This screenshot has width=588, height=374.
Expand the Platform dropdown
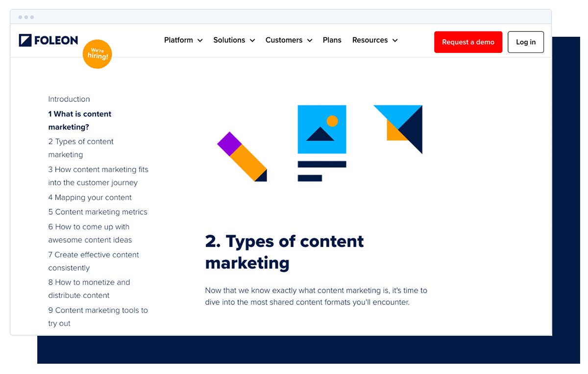click(182, 40)
